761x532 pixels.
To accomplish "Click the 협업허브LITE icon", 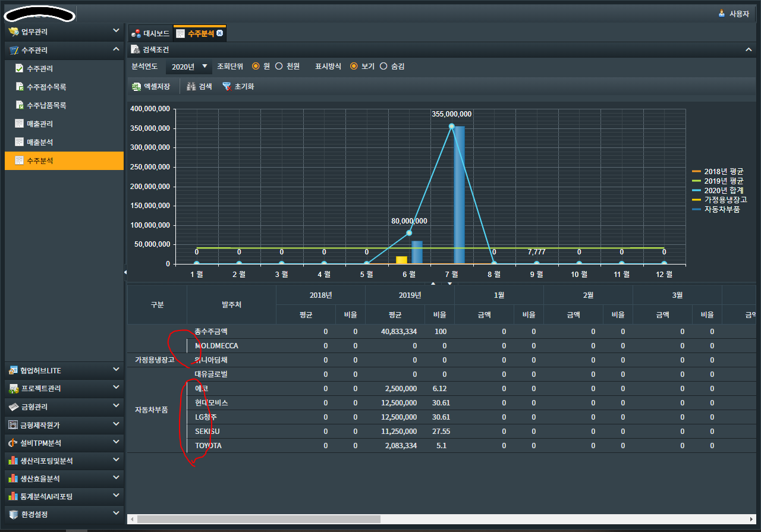I will [13, 370].
